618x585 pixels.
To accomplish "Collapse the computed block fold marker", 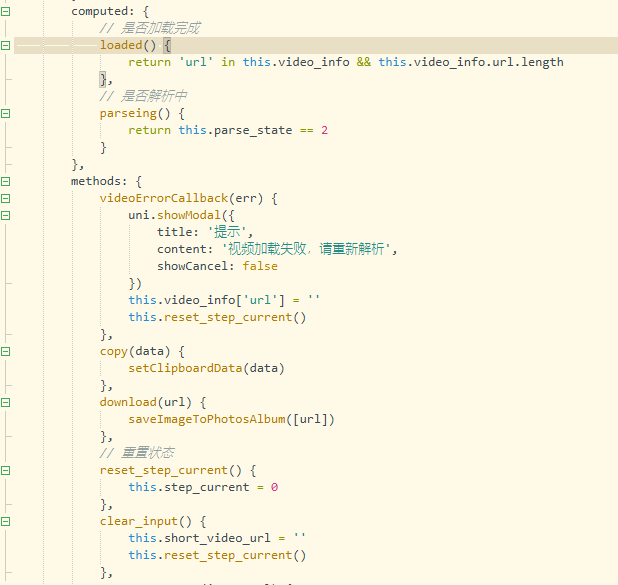I will click(x=7, y=11).
